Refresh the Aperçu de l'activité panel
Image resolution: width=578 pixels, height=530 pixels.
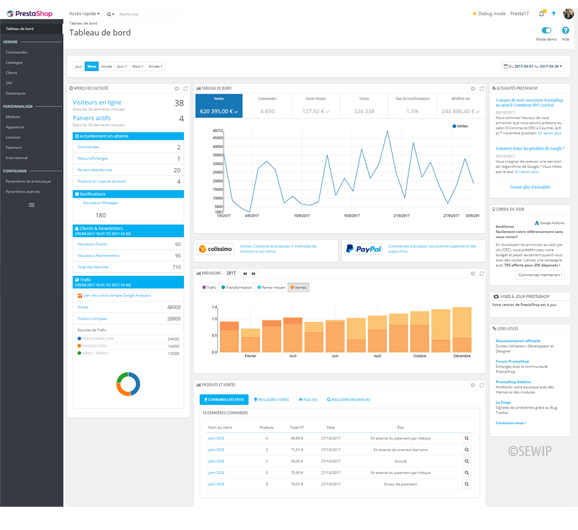tap(186, 88)
